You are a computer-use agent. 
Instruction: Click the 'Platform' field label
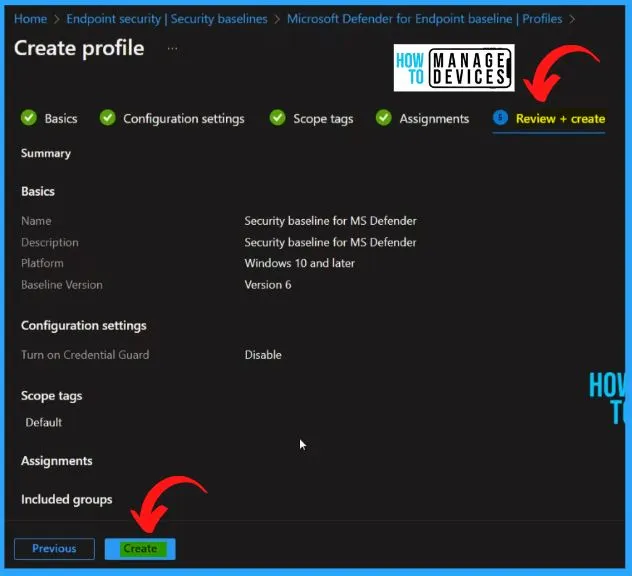[42, 263]
